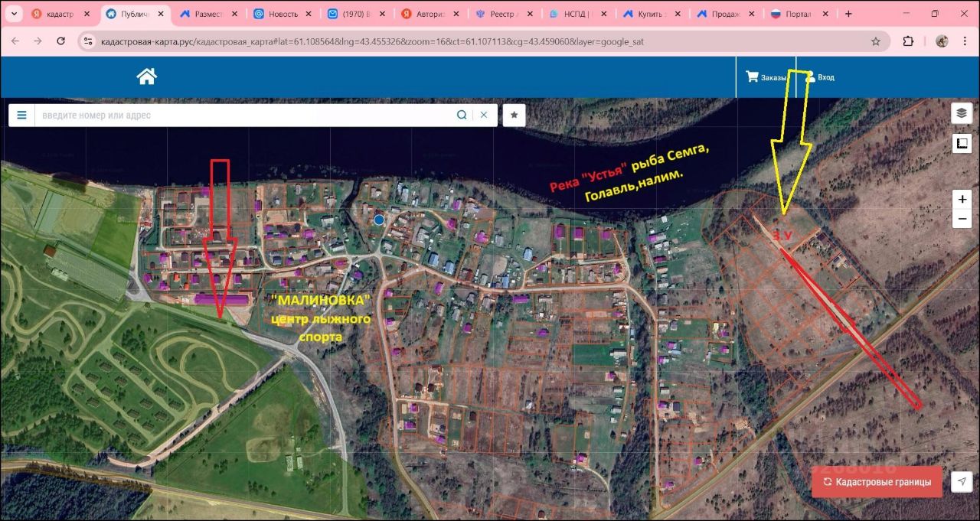Reload the current page
Viewport: 980px width, 521px height.
point(61,41)
